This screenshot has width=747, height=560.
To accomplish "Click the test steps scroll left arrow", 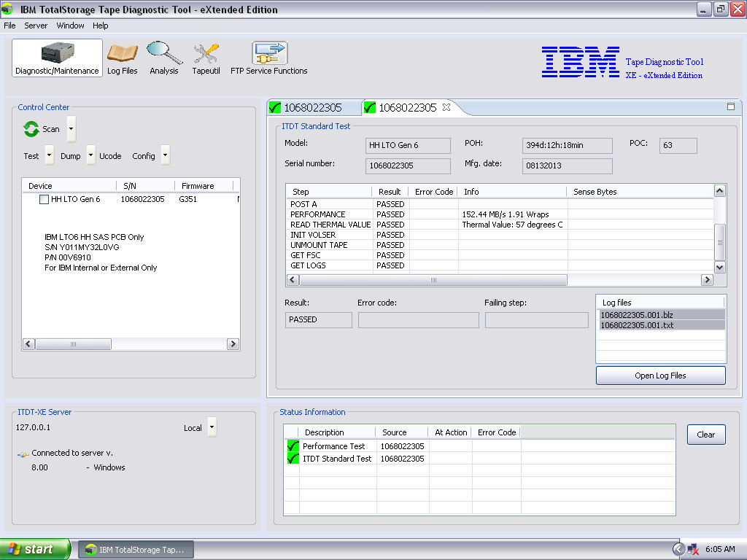I will [x=293, y=279].
